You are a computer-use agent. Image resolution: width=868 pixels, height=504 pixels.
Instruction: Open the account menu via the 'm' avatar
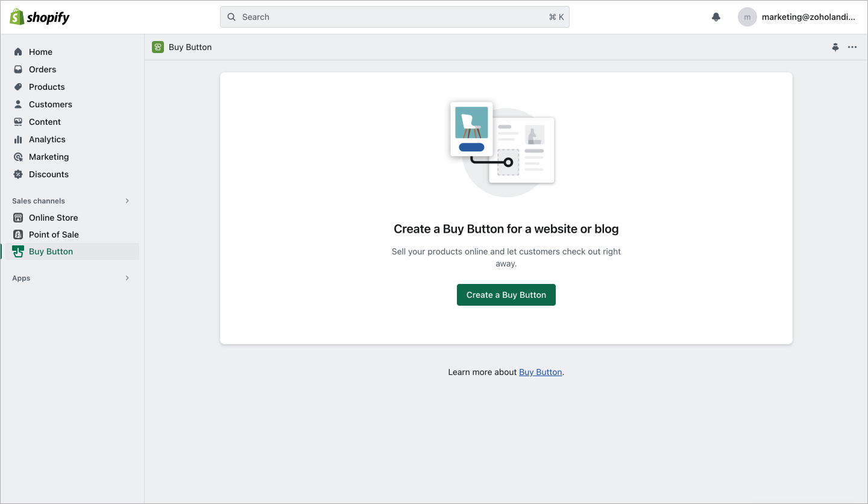(747, 17)
